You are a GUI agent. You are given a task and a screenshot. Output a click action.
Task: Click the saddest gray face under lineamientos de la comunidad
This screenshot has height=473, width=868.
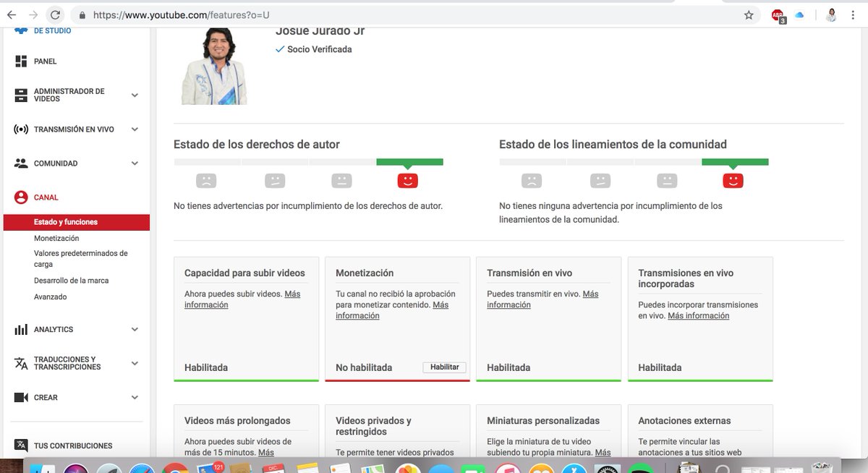(532, 181)
